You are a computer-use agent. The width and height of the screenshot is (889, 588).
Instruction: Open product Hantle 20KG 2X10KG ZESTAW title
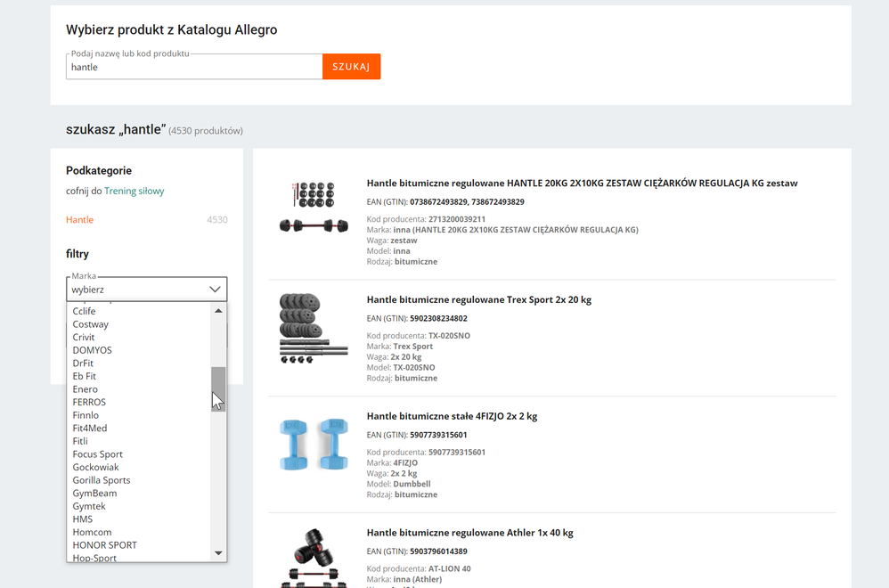[583, 184]
